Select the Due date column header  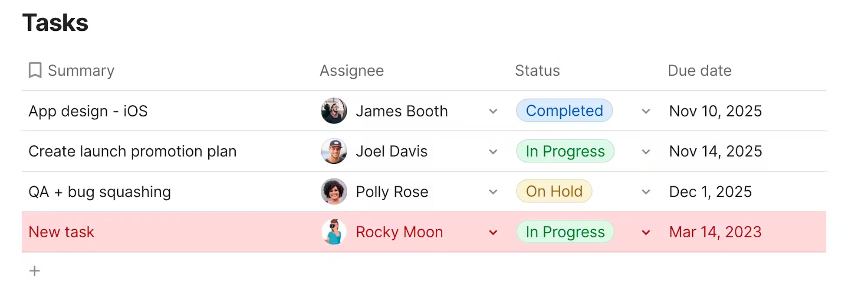(700, 70)
